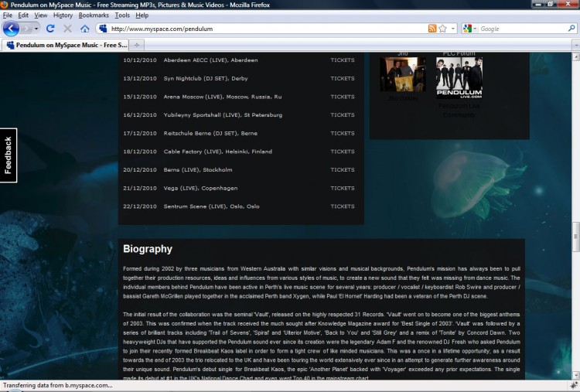580x392 pixels.
Task: Click the status text Transferring data from b.myspace.com
Action: click(x=58, y=385)
